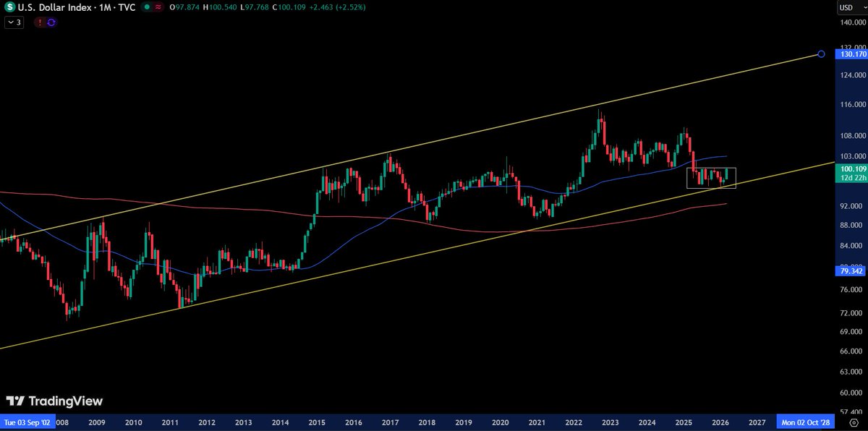Click the 2022 label on time axis
This screenshot has height=431, width=868.
coord(574,422)
